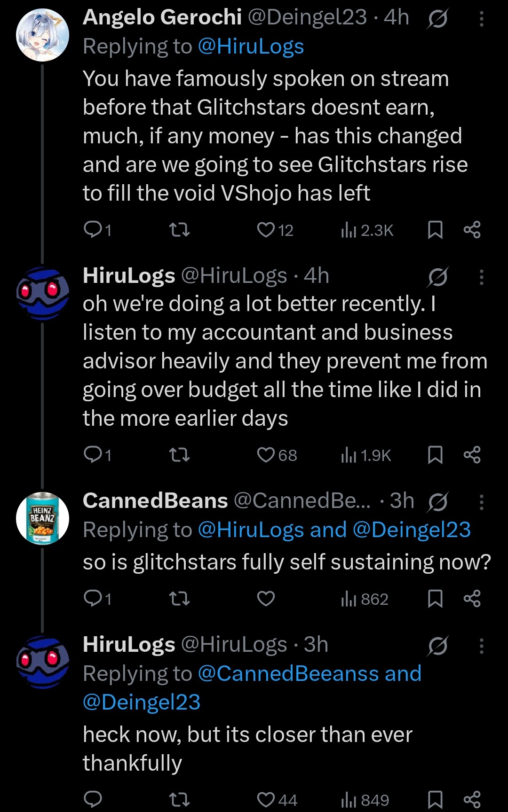
Task: Bookmark Angelo Gerochi's tweet
Action: click(x=435, y=230)
